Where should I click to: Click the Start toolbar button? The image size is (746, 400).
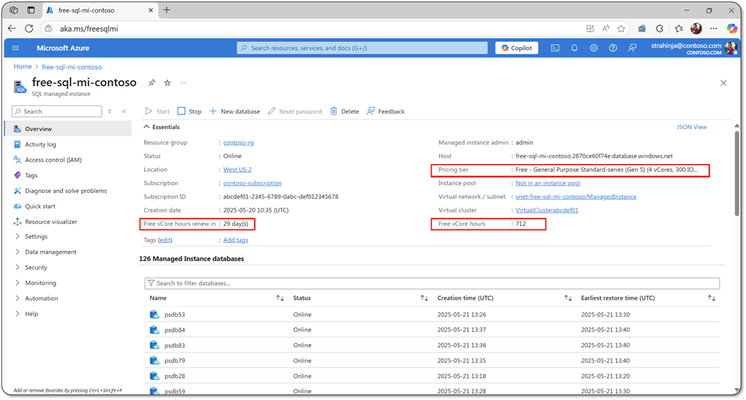[x=157, y=111]
